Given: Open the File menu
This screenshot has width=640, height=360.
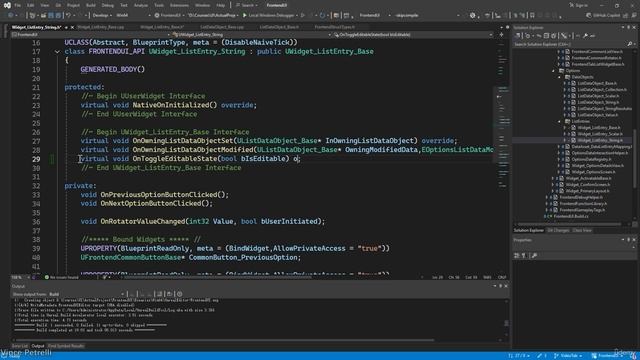Looking at the screenshot, I should click(18, 5).
